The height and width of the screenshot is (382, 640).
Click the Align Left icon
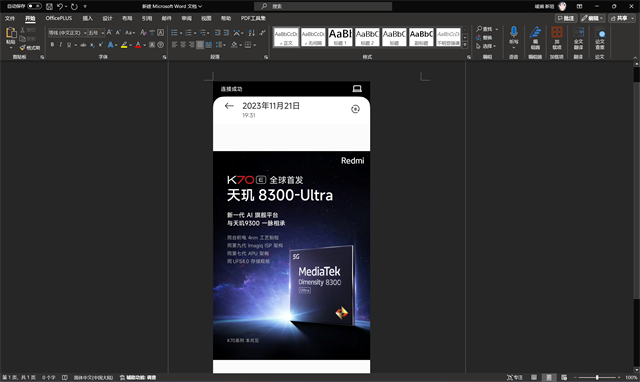pos(175,45)
